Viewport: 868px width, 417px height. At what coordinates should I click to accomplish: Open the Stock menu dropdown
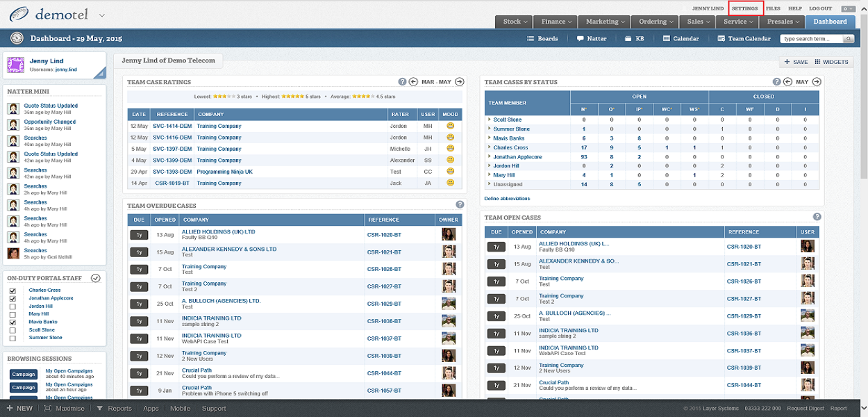tap(515, 22)
